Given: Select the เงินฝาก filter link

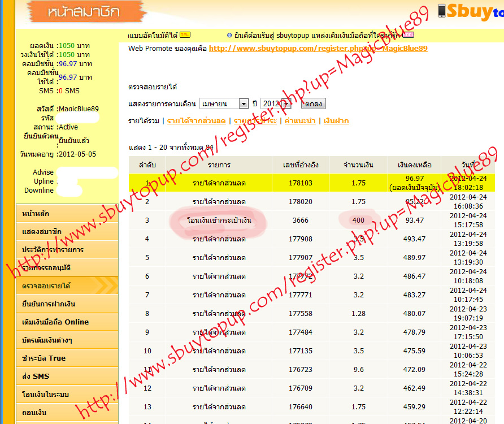Looking at the screenshot, I should click(x=336, y=121).
